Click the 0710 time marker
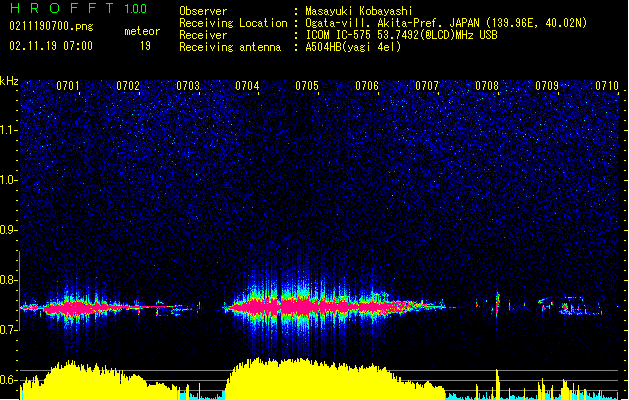629x400 pixels. (607, 86)
